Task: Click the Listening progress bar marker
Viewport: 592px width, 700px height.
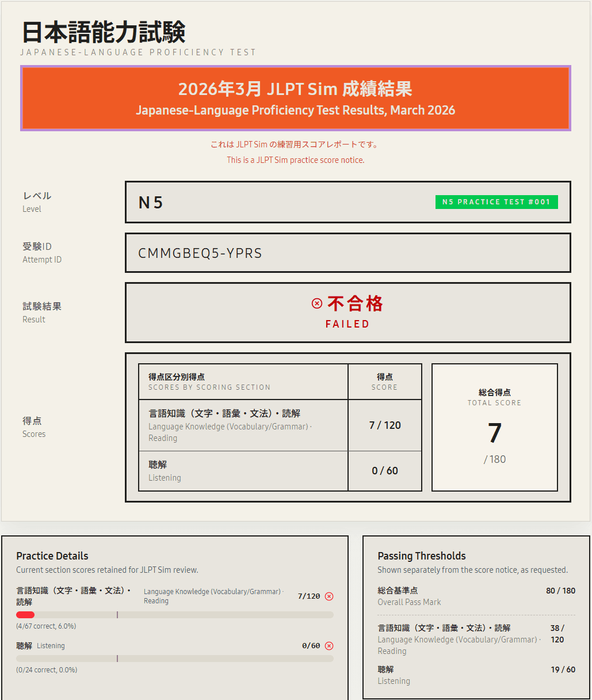Action: click(117, 657)
